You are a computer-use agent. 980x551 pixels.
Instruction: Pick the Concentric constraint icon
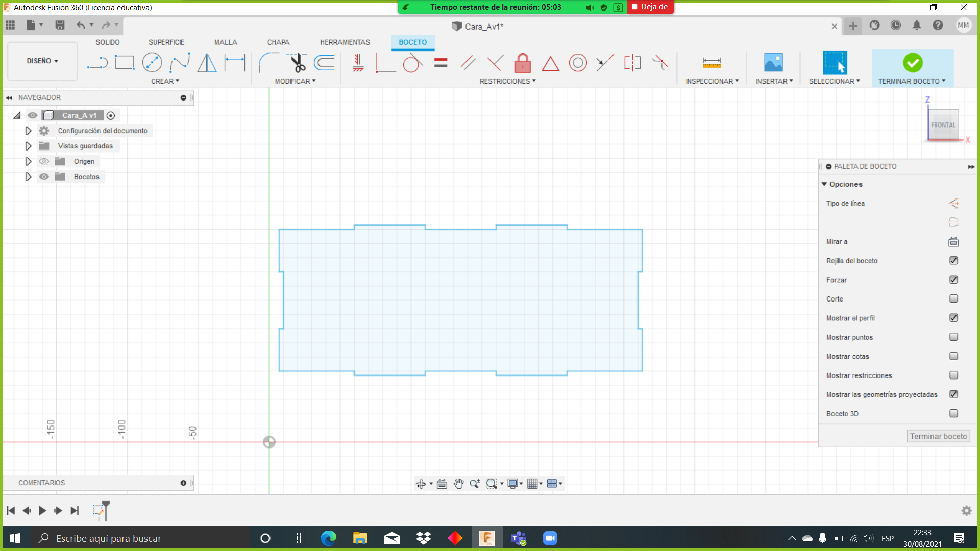(578, 63)
